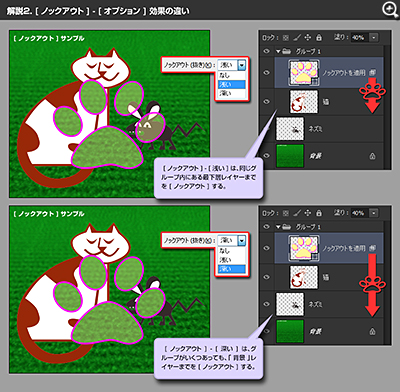
Task: Choose なし in the lower example's knockout list
Action: (232, 251)
